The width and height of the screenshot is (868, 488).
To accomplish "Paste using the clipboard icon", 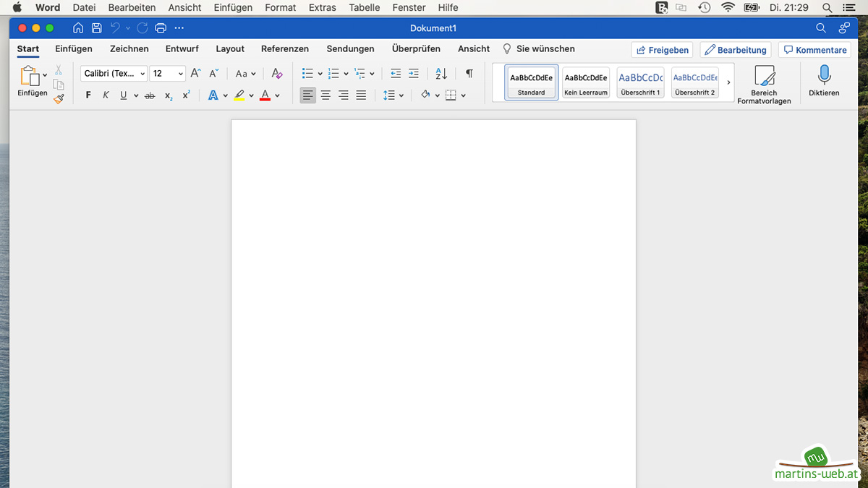I will 30,75.
